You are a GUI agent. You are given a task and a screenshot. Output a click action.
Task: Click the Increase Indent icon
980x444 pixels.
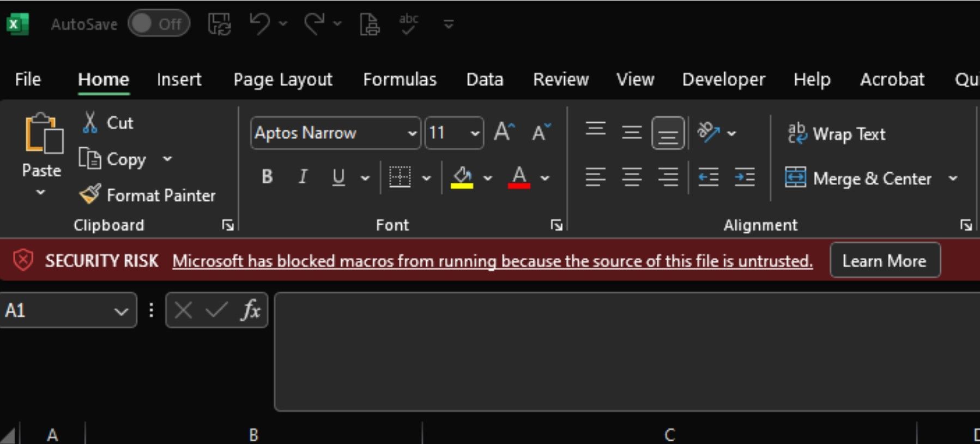click(745, 177)
